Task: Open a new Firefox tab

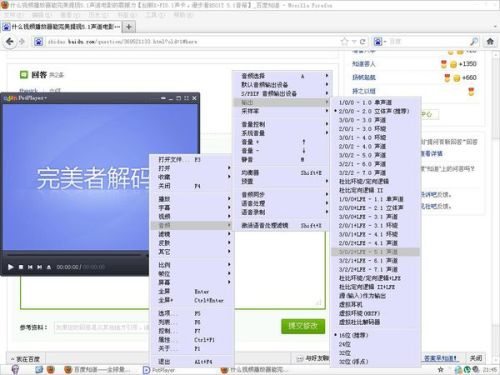Action: [x=129, y=27]
